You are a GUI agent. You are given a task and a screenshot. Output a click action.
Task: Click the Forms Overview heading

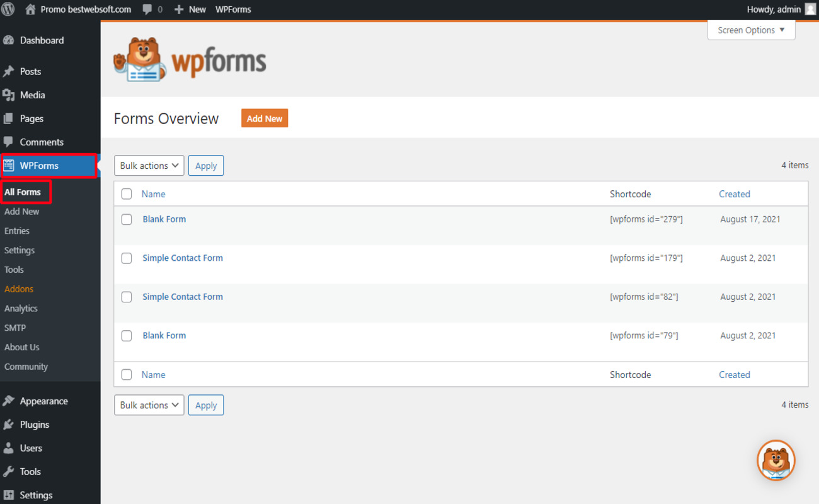click(x=166, y=118)
